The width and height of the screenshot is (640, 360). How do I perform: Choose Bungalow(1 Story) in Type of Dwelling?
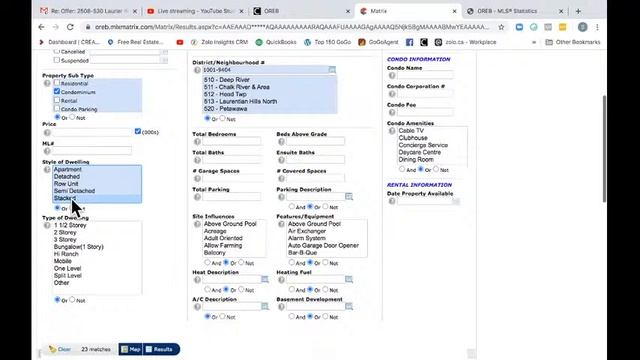tap(78, 247)
